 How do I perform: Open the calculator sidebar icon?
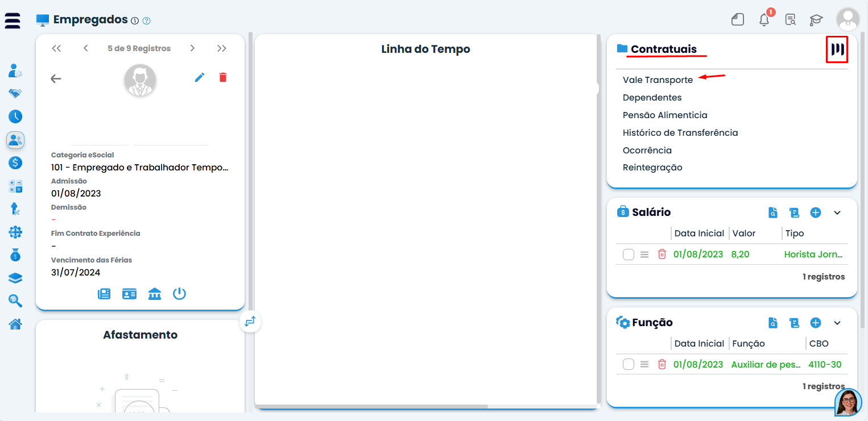pos(15,186)
